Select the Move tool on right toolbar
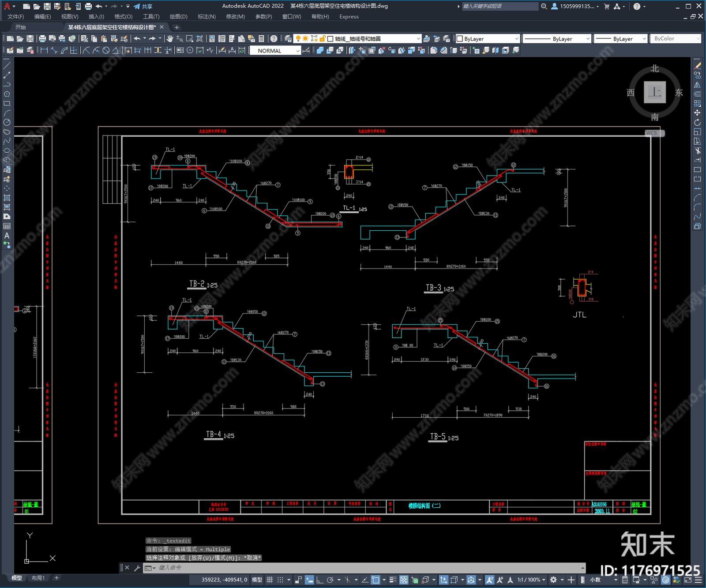This screenshot has height=588, width=706. (697, 113)
